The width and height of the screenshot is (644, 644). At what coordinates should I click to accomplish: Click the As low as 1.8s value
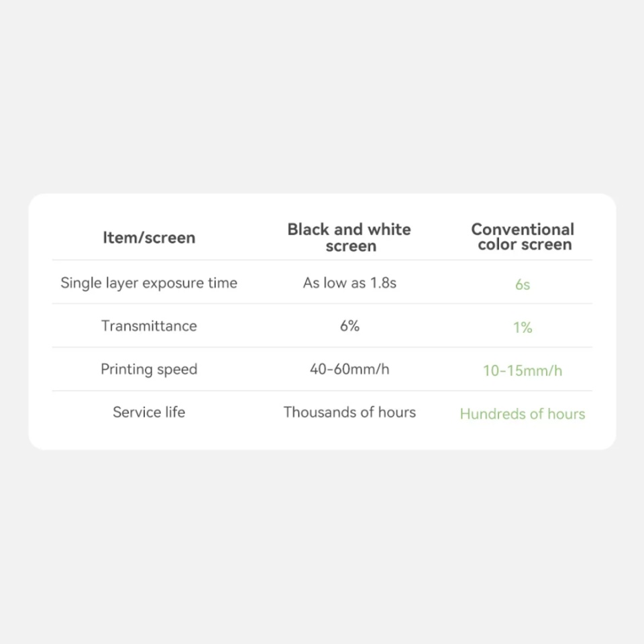pos(350,282)
